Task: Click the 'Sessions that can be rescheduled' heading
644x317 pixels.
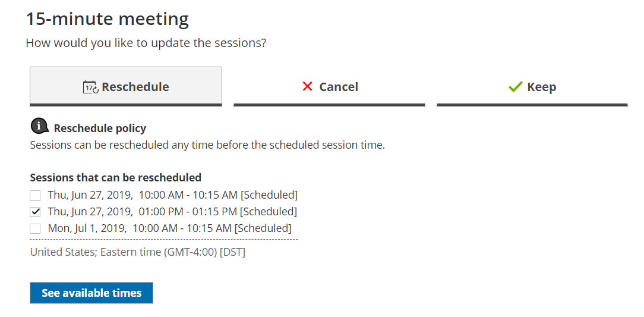Action: 116,177
